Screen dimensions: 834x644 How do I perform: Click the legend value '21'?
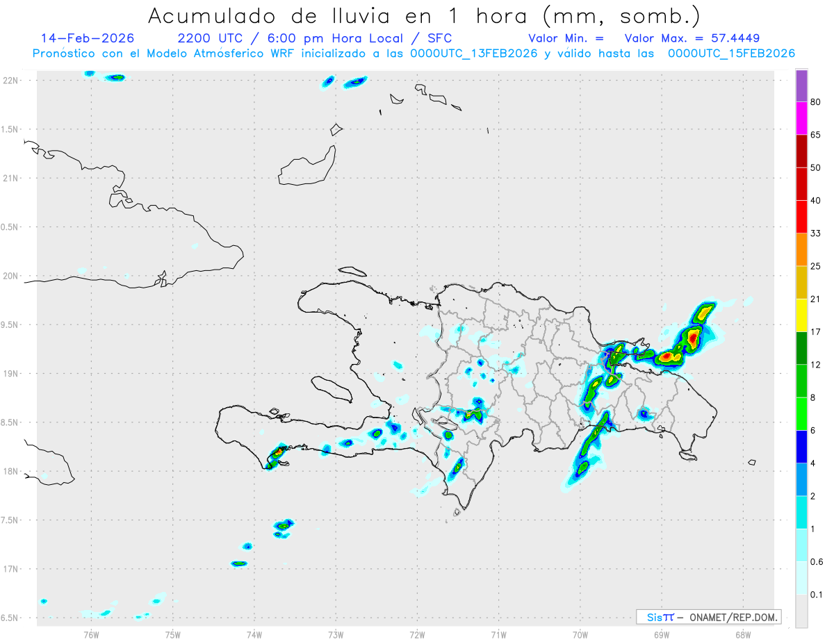(x=815, y=299)
